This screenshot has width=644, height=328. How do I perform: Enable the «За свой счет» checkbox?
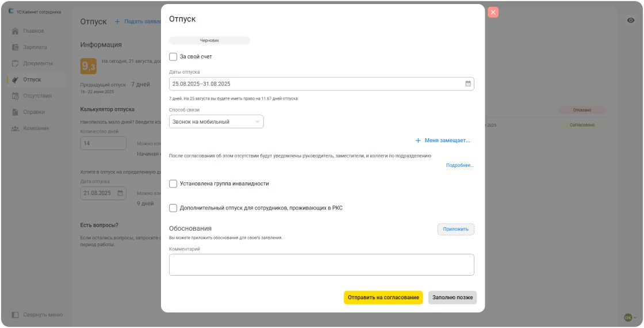173,56
